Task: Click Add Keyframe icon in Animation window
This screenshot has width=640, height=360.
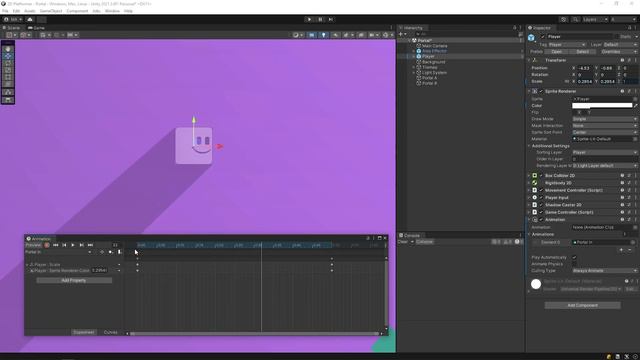Action: click(x=111, y=252)
